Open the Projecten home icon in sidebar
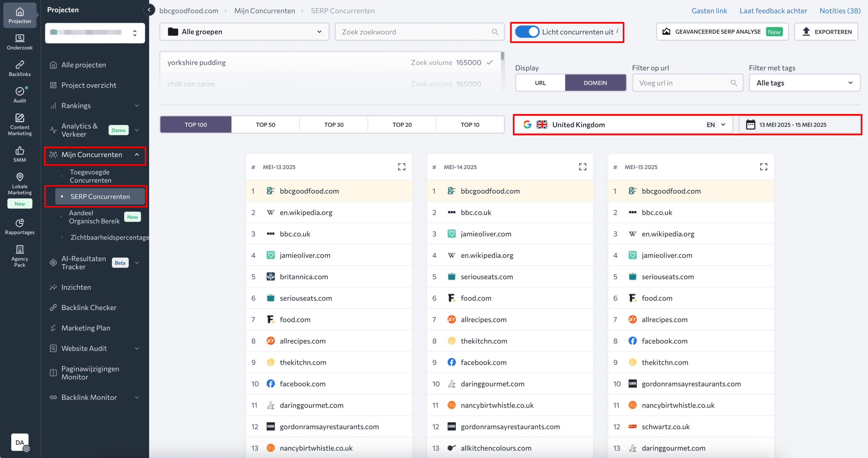This screenshot has width=868, height=458. (x=20, y=15)
